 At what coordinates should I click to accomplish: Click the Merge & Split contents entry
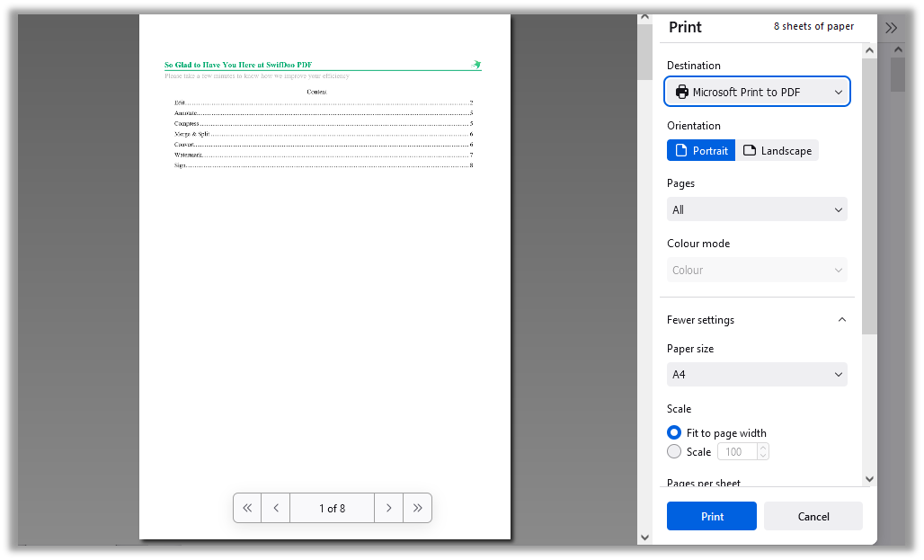click(x=324, y=135)
